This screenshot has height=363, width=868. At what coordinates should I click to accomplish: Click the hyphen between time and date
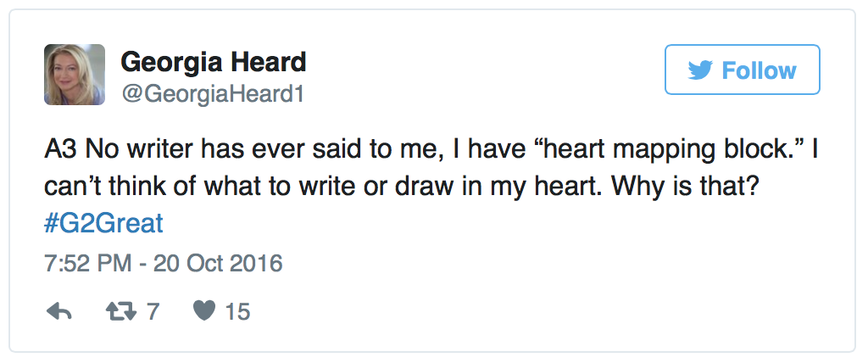142,264
